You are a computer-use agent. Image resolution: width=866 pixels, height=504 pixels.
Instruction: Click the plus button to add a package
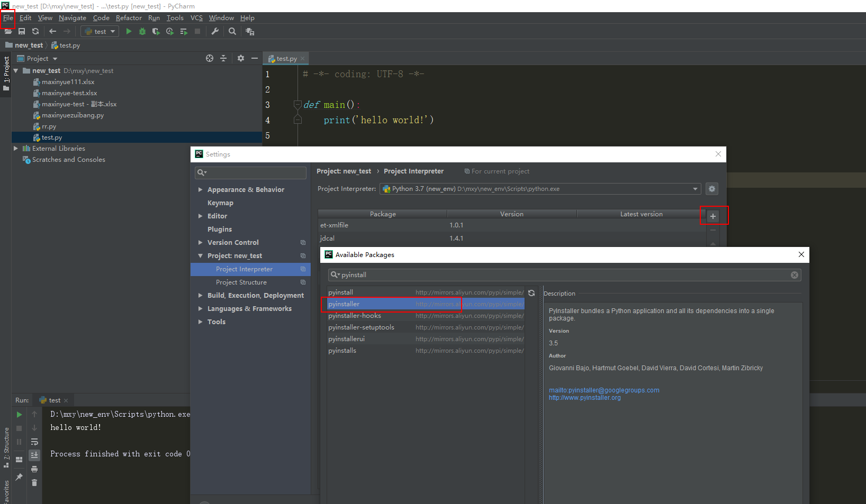pyautogui.click(x=713, y=216)
